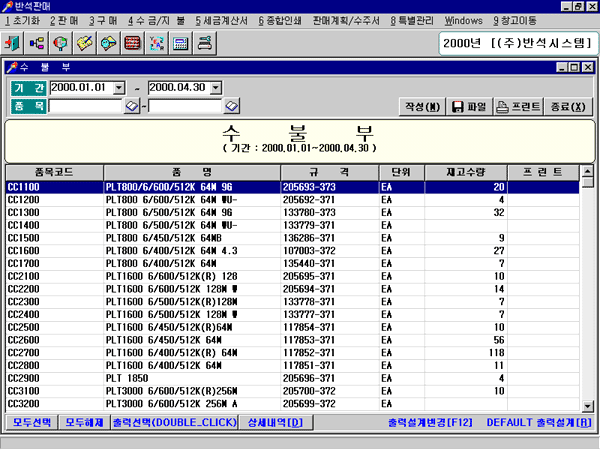Select row CC2900 PLT 1850
The height and width of the screenshot is (450, 600).
[293, 378]
